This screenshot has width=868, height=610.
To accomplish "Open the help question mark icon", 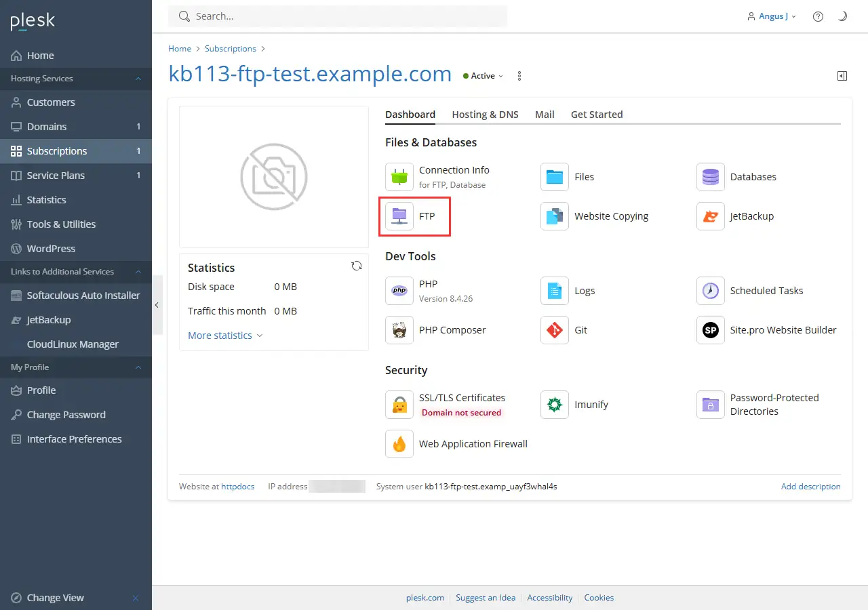I will point(818,16).
